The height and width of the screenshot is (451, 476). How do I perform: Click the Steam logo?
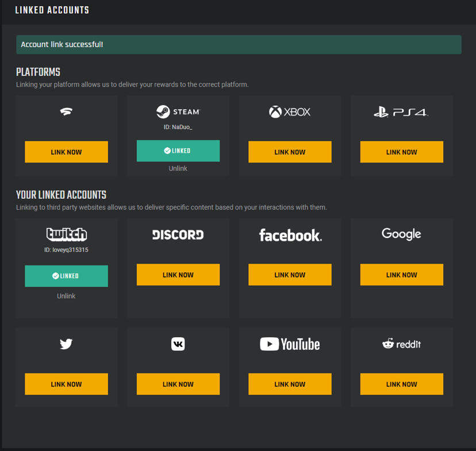pos(178,111)
